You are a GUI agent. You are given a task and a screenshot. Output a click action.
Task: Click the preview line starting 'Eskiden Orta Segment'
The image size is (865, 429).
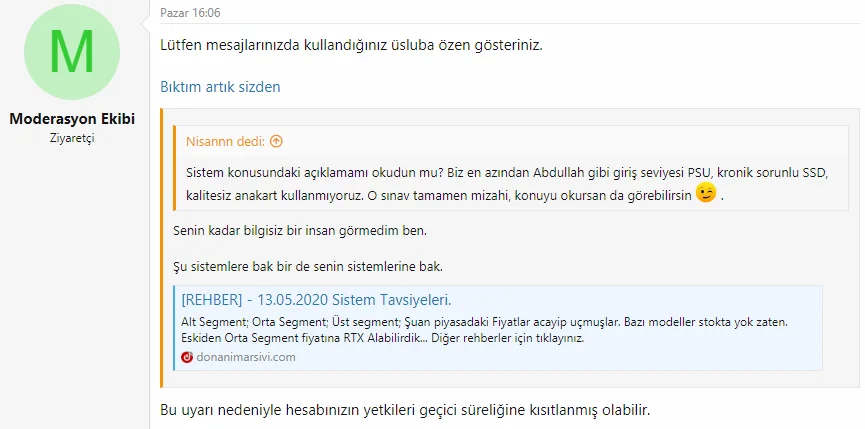coord(380,338)
